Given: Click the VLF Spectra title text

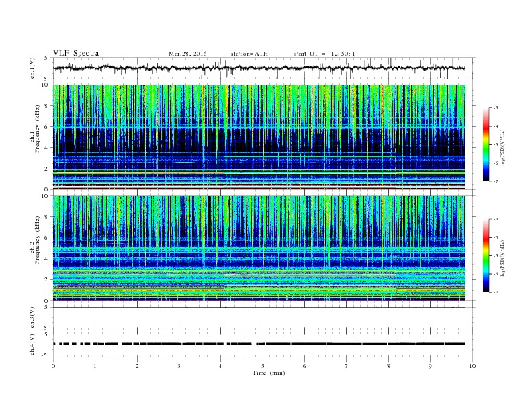Looking at the screenshot, I should (76, 53).
